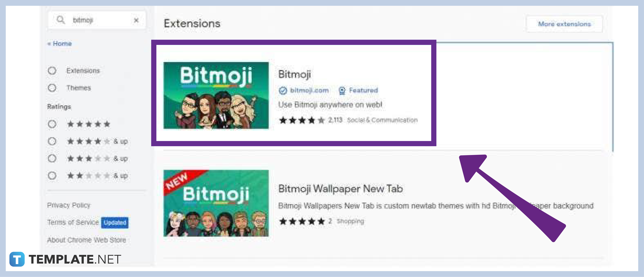The image size is (644, 277).
Task: Select the two stars & up filter
Action: (x=52, y=176)
